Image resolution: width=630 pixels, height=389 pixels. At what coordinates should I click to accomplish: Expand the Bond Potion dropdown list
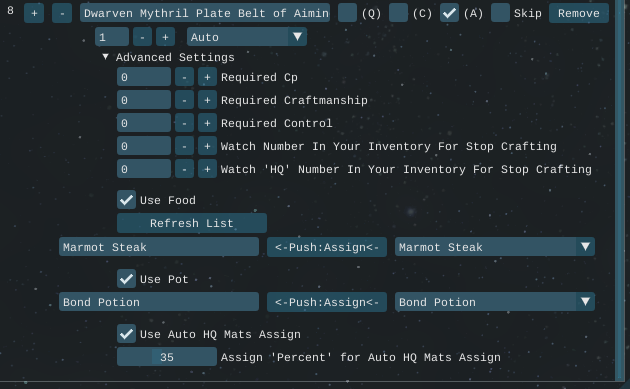coord(495,302)
